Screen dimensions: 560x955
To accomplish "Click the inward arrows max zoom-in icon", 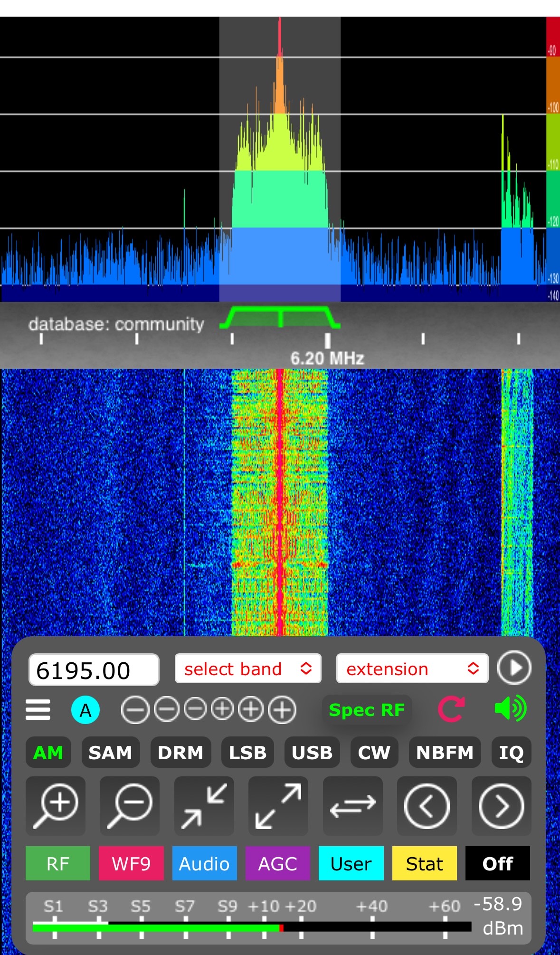I will click(204, 806).
